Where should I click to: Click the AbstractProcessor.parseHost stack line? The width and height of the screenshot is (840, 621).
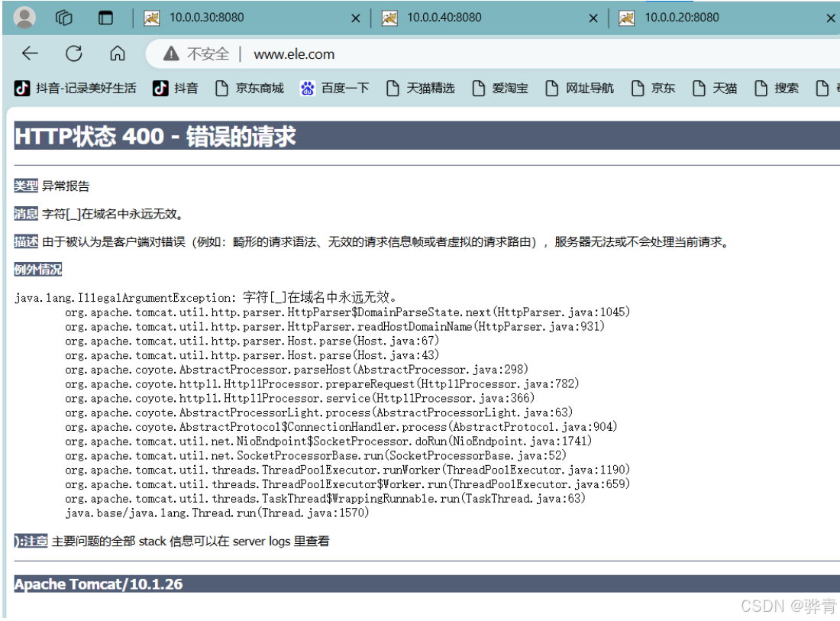point(296,370)
